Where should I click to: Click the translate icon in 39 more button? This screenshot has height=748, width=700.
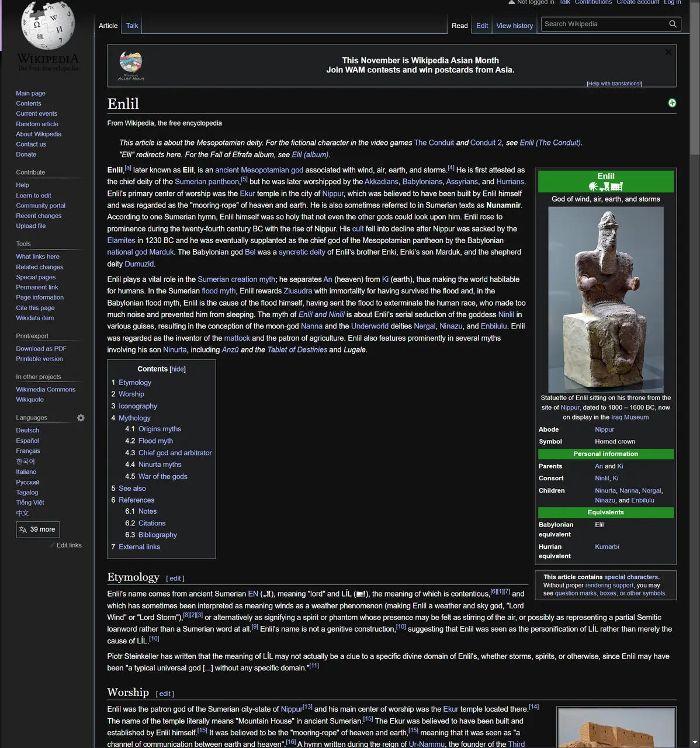point(23,529)
